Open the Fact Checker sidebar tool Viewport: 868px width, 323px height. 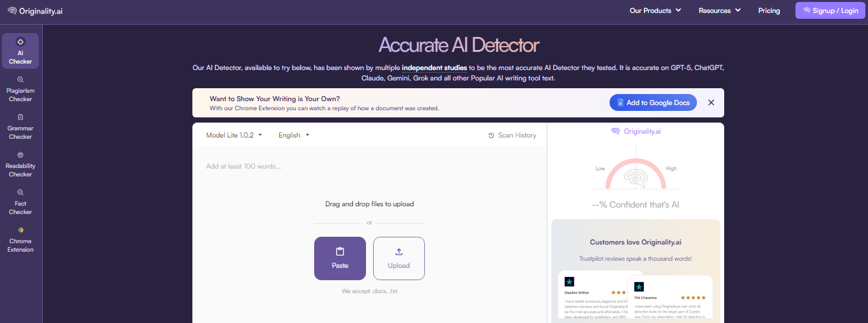(x=21, y=202)
